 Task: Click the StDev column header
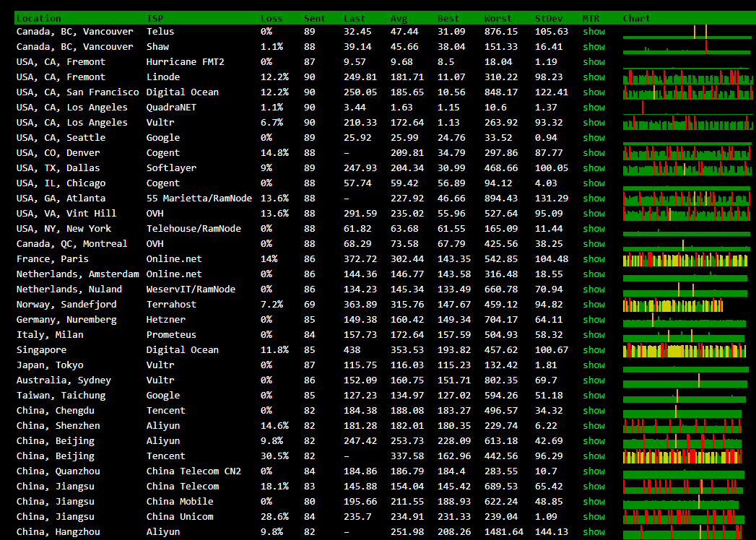(549, 18)
